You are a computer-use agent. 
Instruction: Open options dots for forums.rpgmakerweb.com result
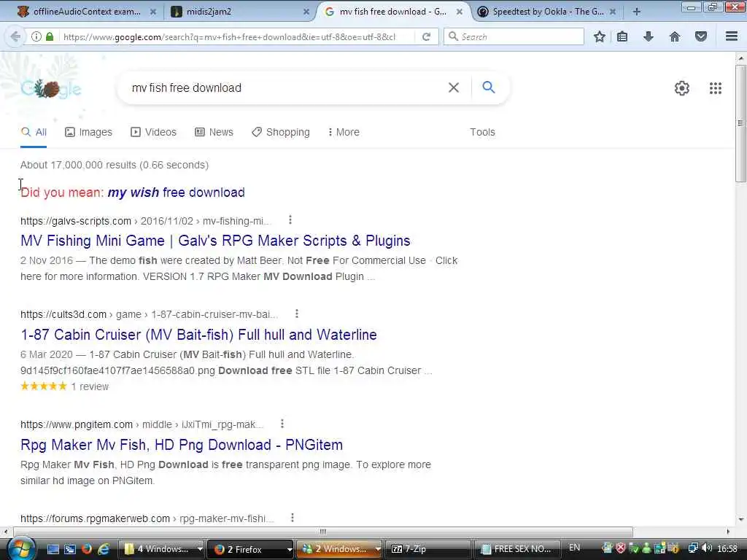click(292, 518)
